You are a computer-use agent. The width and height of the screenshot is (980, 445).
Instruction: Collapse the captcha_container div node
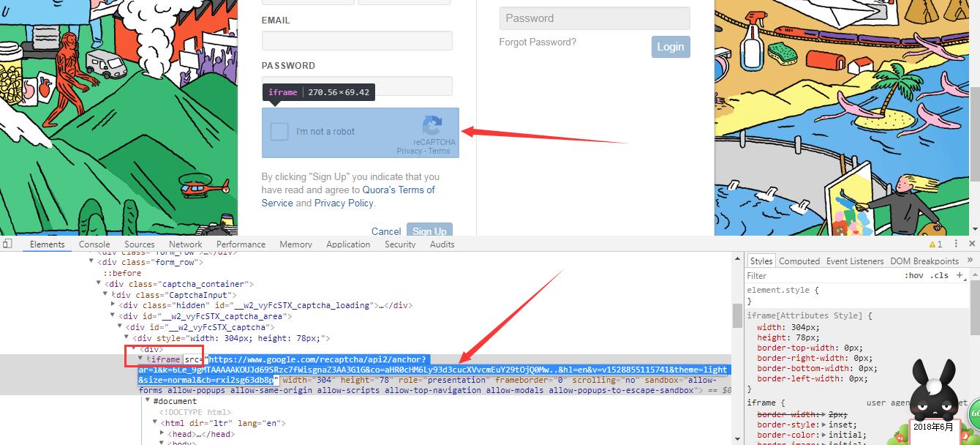click(x=99, y=284)
